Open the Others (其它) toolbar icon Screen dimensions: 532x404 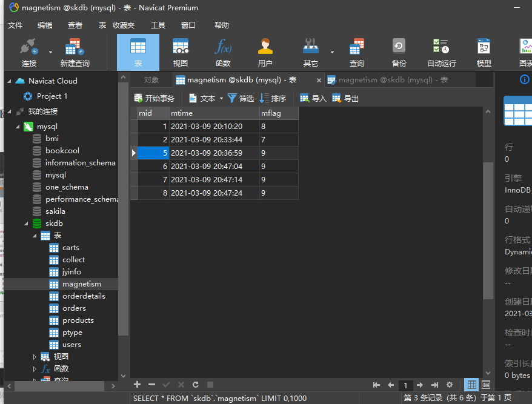point(310,53)
